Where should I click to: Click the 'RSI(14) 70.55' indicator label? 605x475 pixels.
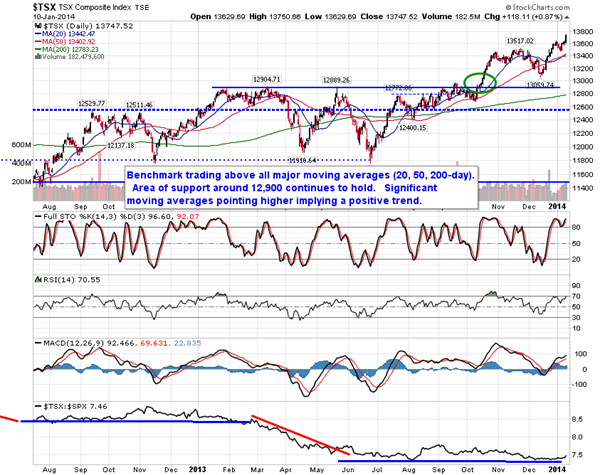pyautogui.click(x=71, y=279)
